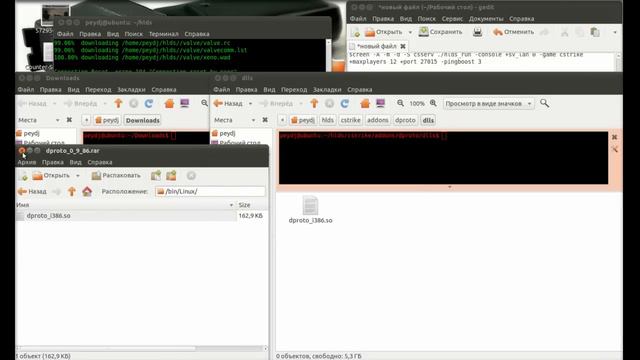
Task: Click the up arrow in archive manager
Action: pyautogui.click(x=71, y=191)
